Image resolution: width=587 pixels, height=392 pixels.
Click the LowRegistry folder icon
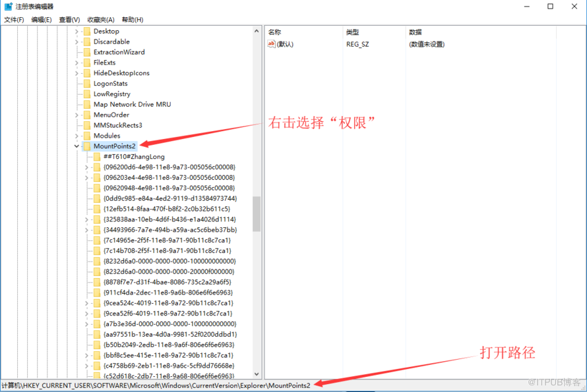pyautogui.click(x=87, y=94)
